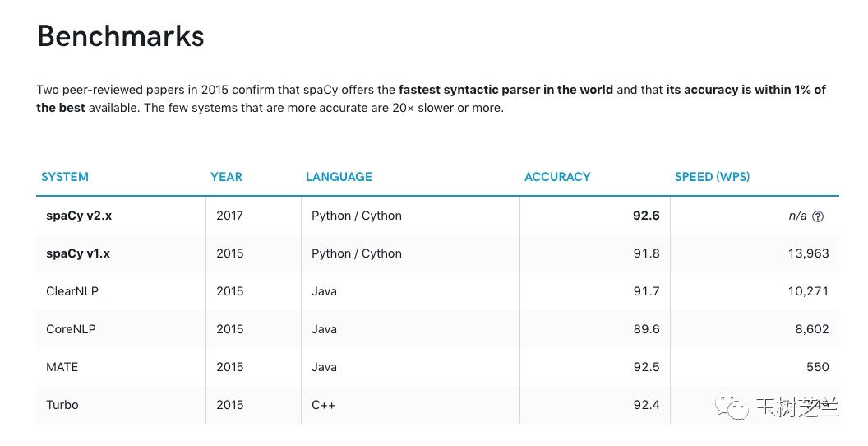Click the ClearNLP system entry

point(72,291)
